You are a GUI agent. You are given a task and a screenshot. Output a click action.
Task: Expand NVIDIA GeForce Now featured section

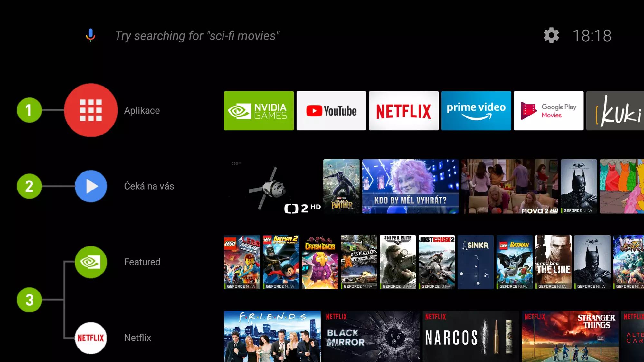point(91,262)
